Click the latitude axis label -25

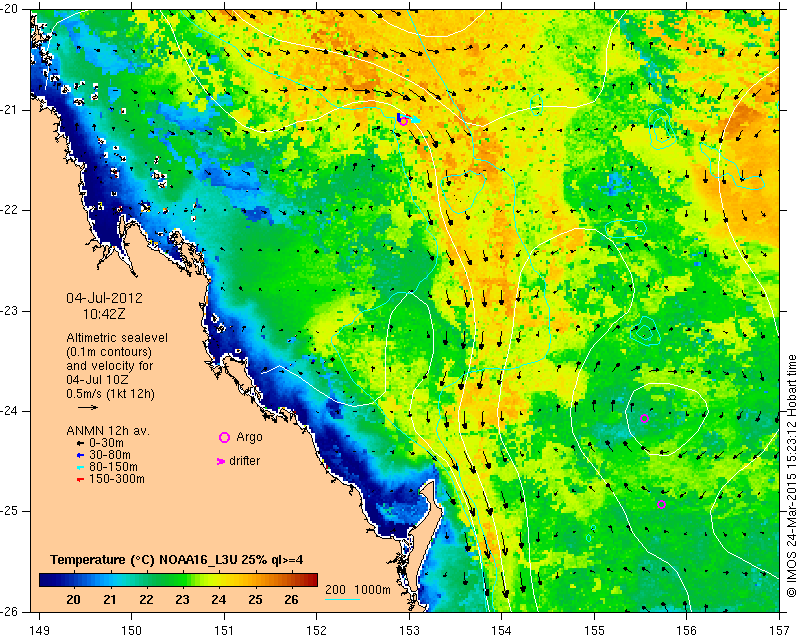click(9, 511)
